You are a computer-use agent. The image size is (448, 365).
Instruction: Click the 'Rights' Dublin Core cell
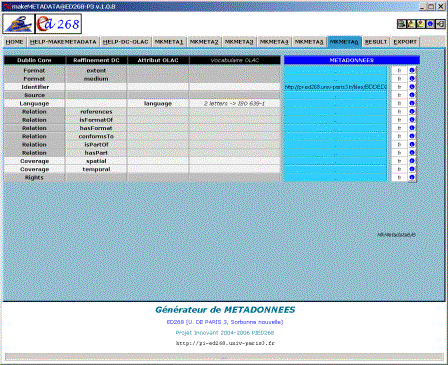click(x=34, y=177)
